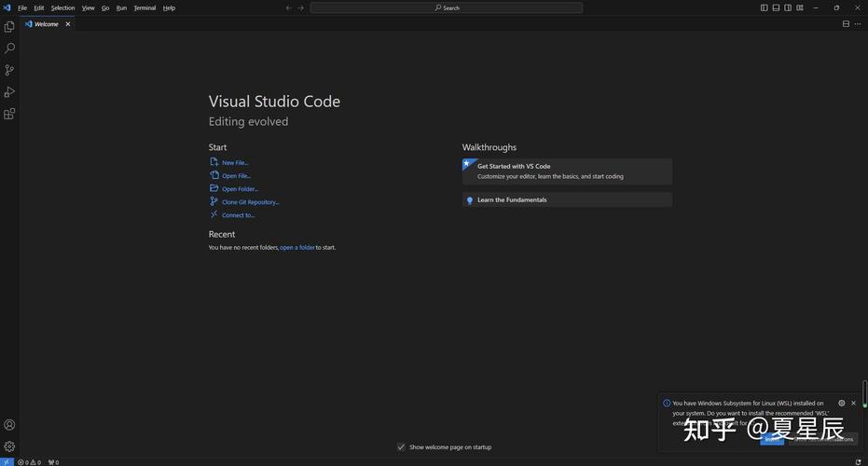The height and width of the screenshot is (466, 868).
Task: Open the Terminal menu
Action: (x=145, y=7)
